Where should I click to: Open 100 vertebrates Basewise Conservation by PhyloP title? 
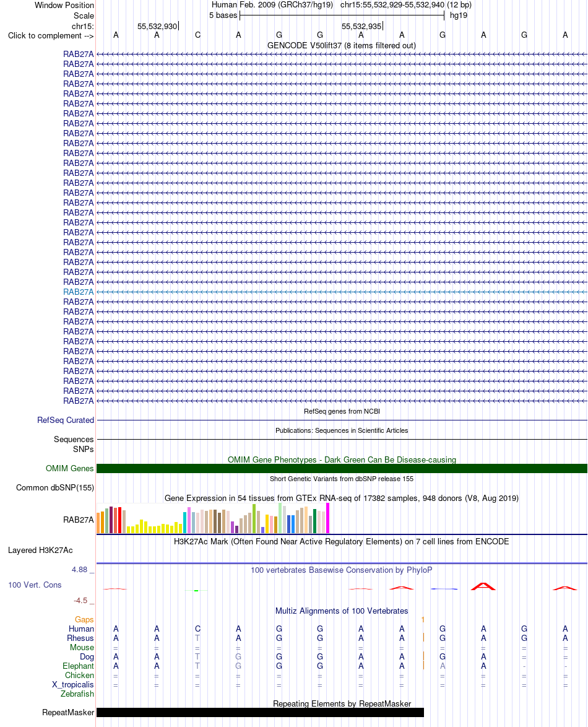click(x=342, y=570)
